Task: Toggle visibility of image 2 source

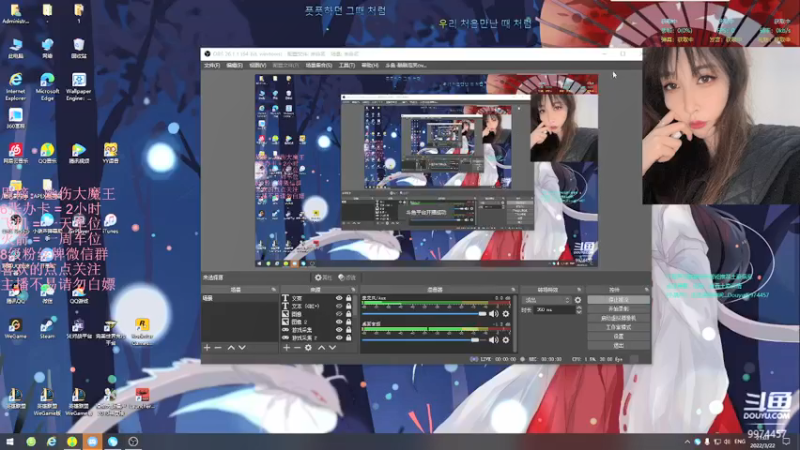Action: [x=339, y=322]
